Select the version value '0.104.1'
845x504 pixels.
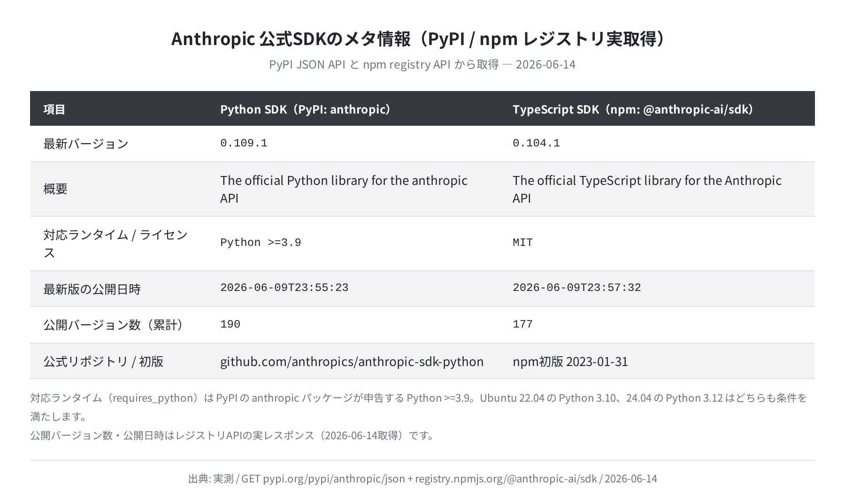pyautogui.click(x=536, y=143)
